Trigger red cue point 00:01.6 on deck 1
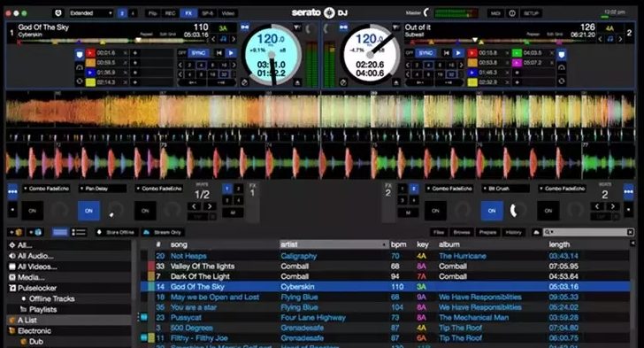Viewport: 644px width, 348px height. [x=90, y=52]
